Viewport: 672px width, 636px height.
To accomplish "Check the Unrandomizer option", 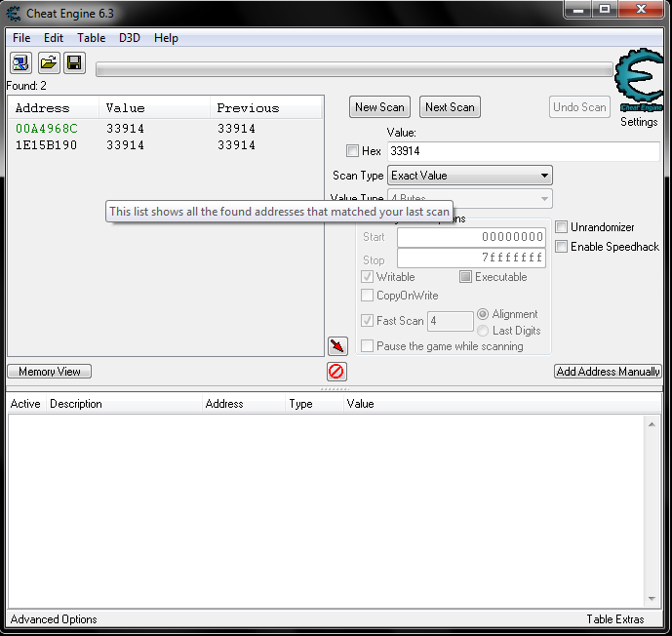I will (x=562, y=227).
